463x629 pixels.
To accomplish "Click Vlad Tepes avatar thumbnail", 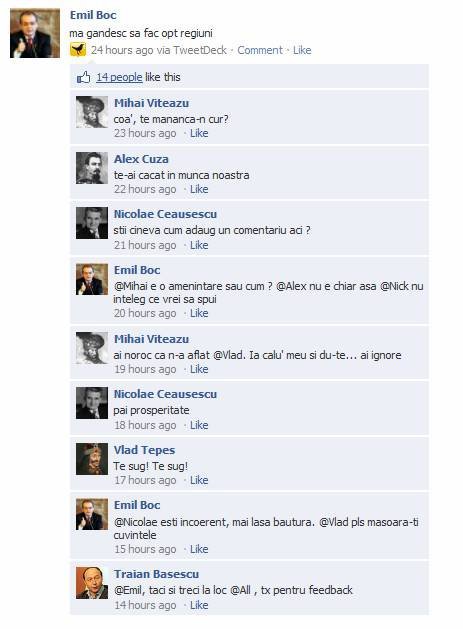I will click(x=92, y=459).
